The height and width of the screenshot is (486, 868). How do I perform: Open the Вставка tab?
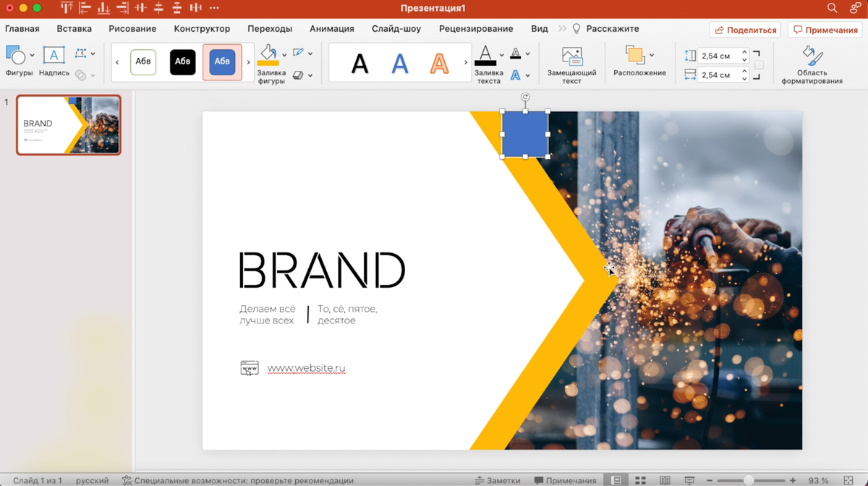(75, 29)
